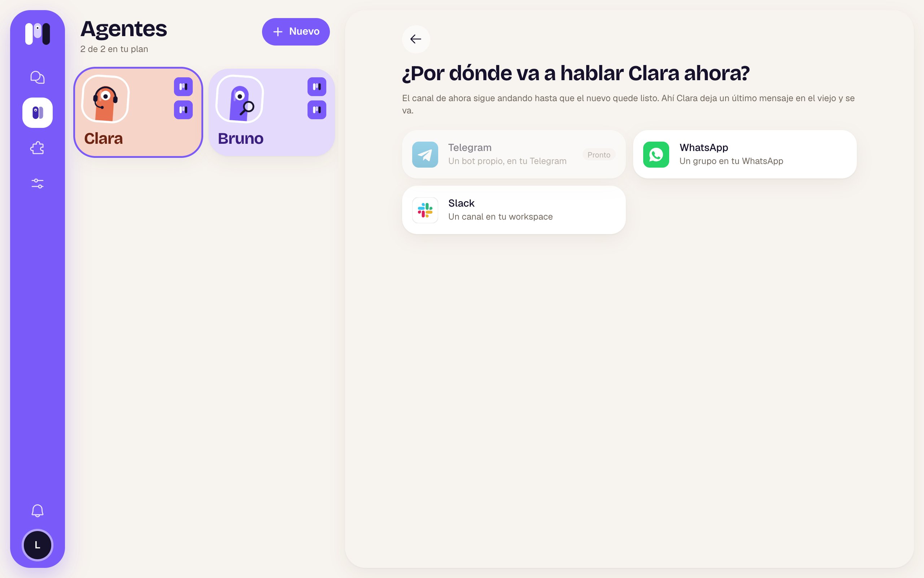924x578 pixels.
Task: Open the chats icon in sidebar
Action: [x=38, y=77]
